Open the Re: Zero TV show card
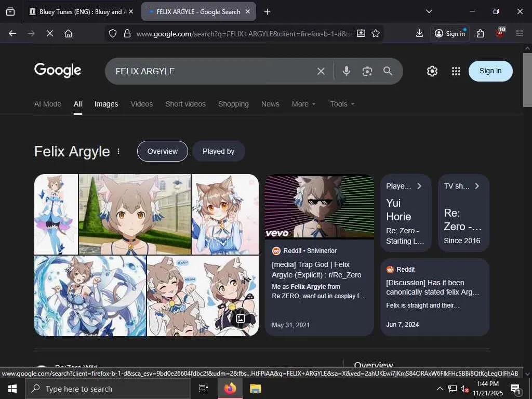Viewport: 532px width, 399px height. [x=464, y=213]
